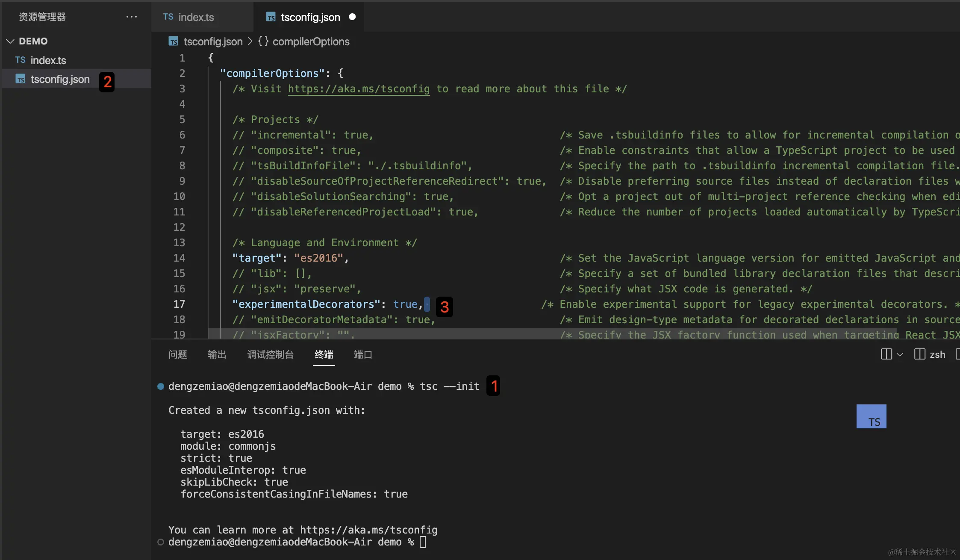Click unsaved dot on tsconfig.json tab
Viewport: 960px width, 560px height.
click(352, 17)
